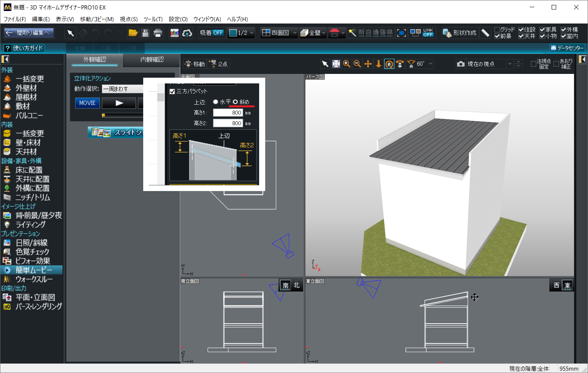The width and height of the screenshot is (588, 373).
Task: Click the camera viewpoint icon
Action: click(x=461, y=64)
